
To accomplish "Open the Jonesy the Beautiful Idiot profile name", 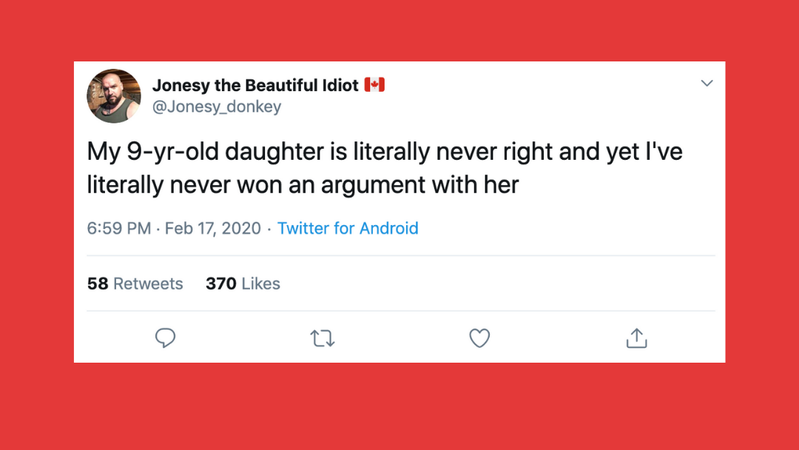I will click(x=254, y=85).
